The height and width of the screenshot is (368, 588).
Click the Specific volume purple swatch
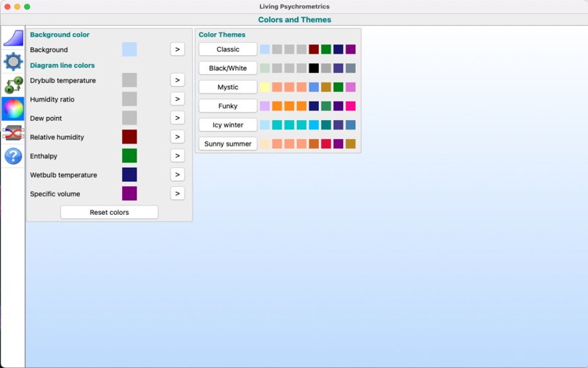click(129, 194)
